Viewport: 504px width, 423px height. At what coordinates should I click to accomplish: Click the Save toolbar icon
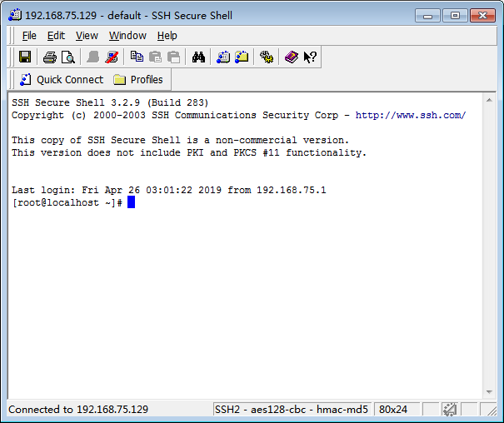25,57
